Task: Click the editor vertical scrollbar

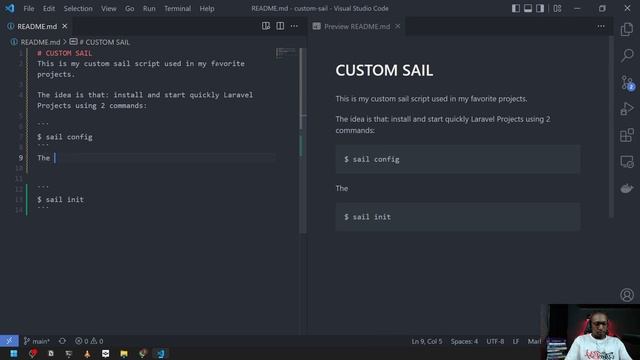Action: 303,141
